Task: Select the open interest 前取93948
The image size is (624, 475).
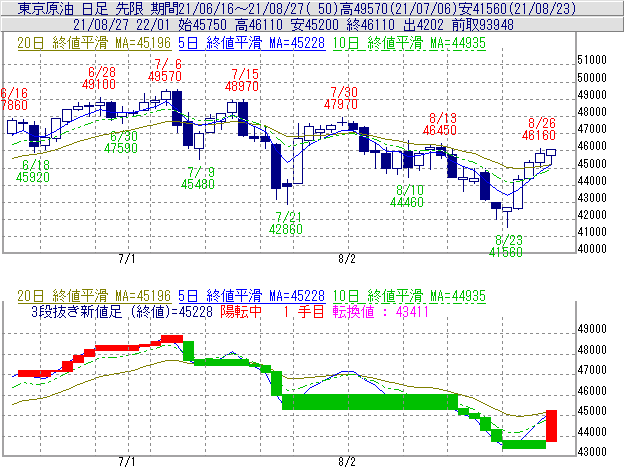Action: [x=483, y=25]
